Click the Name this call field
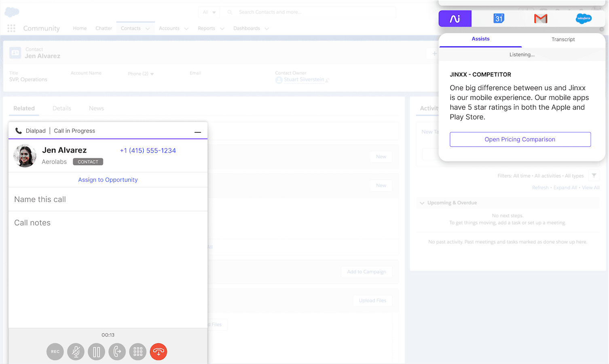This screenshot has height=364, width=609. coord(40,199)
